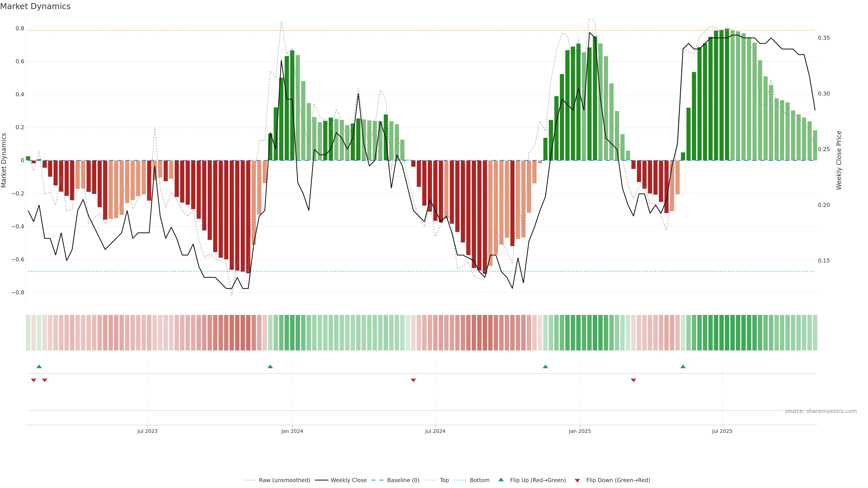Image resolution: width=868 pixels, height=488 pixels.
Task: Click the red Flip Down triangle near Jul 2024
Action: [x=413, y=380]
